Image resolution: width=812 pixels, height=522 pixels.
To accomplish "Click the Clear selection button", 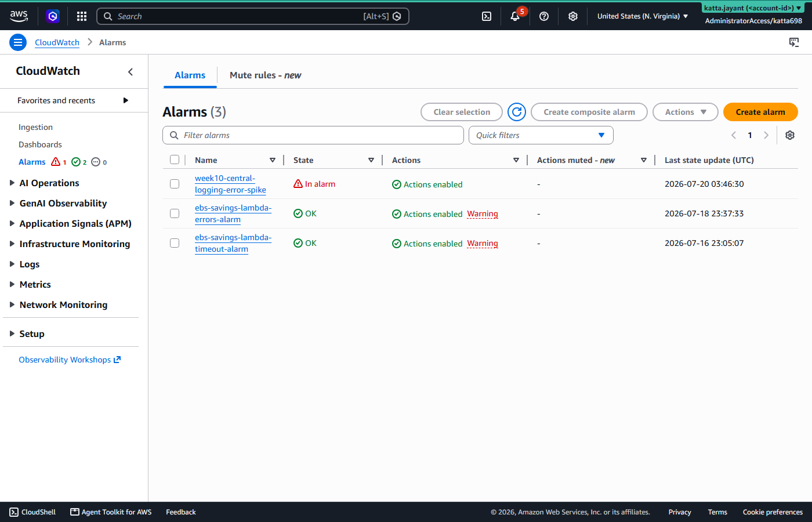I will coord(462,112).
